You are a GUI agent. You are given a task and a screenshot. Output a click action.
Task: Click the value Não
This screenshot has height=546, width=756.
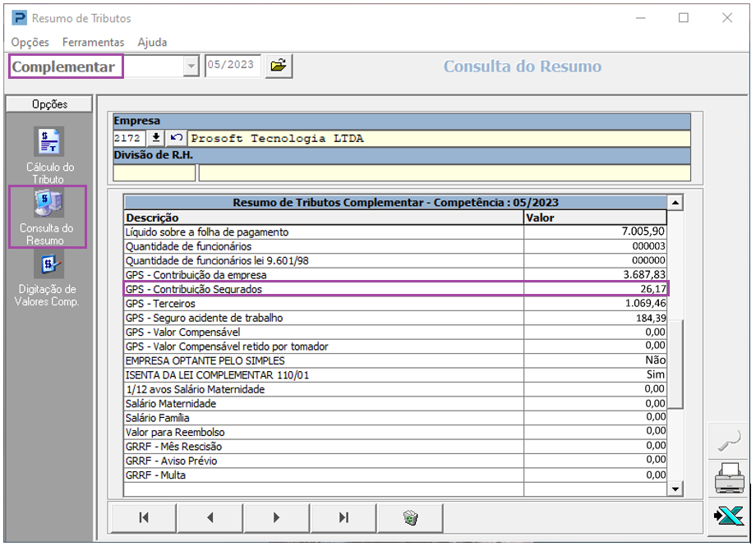click(x=655, y=360)
